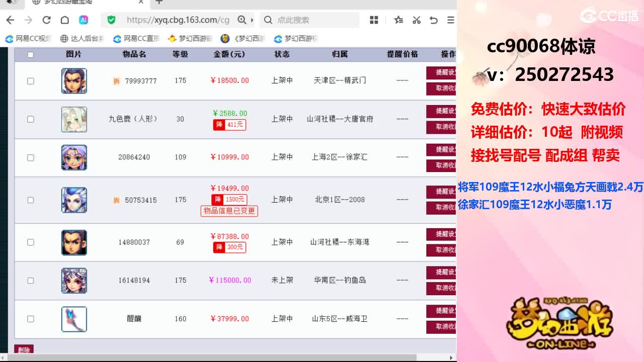Screen dimensions: 644x362
Task: Check the box for item 50753415
Action: pos(30,200)
